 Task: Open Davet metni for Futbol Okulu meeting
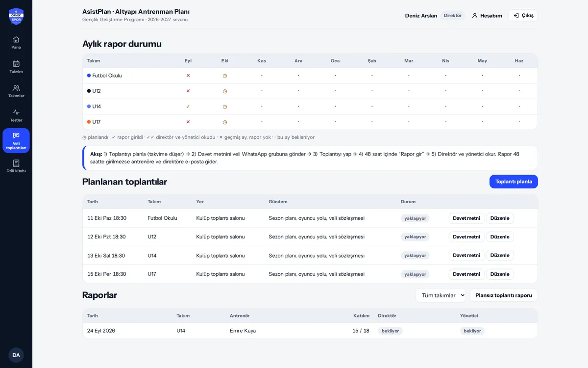[x=466, y=218]
